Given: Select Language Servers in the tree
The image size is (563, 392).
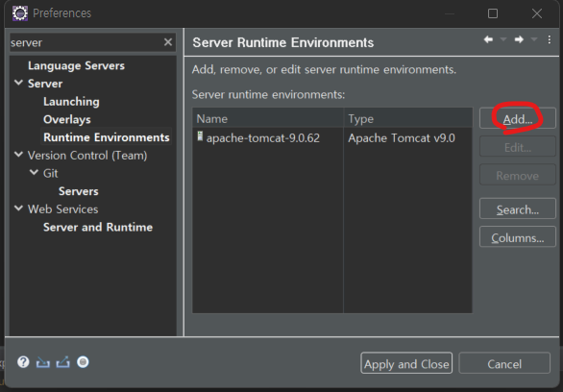Looking at the screenshot, I should [x=76, y=65].
